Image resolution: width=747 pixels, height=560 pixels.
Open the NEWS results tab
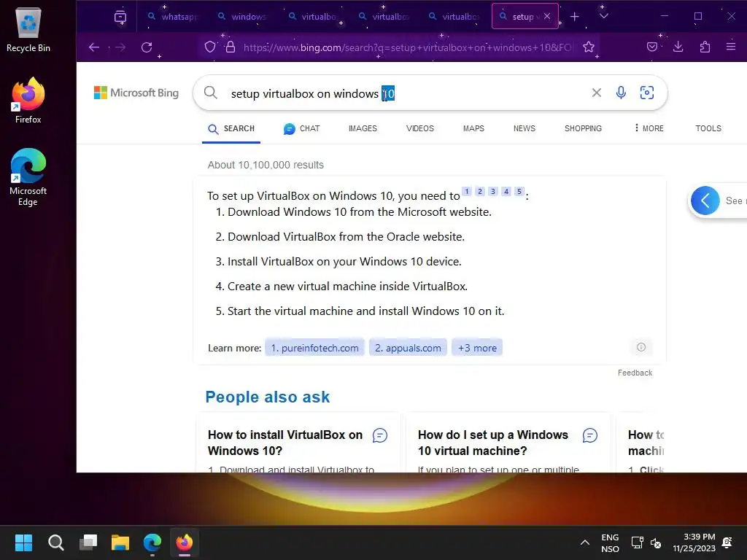pyautogui.click(x=524, y=128)
